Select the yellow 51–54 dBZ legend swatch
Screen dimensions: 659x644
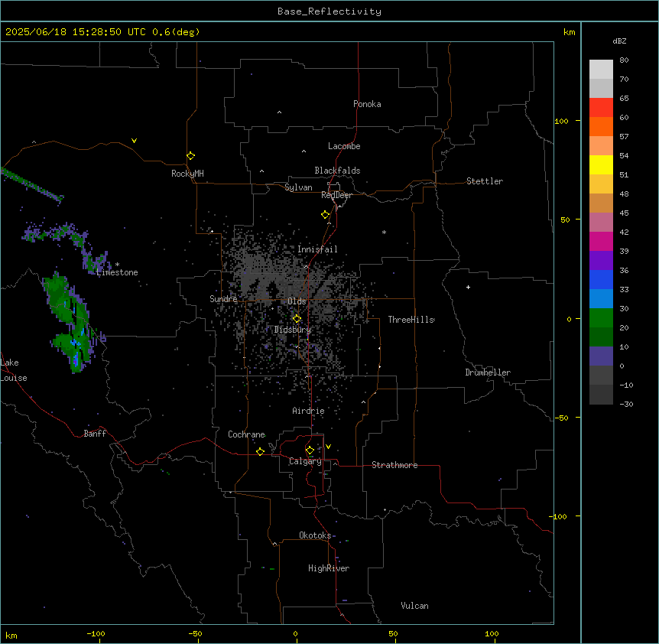tap(601, 164)
